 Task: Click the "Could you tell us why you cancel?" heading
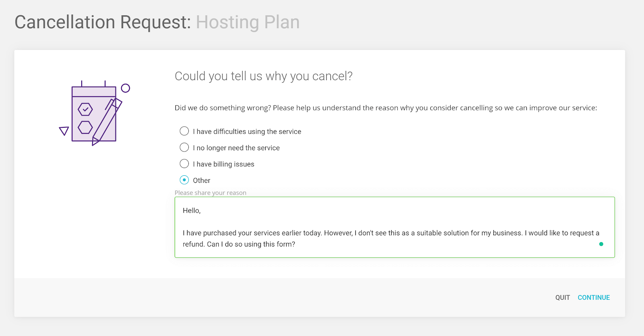tap(264, 76)
